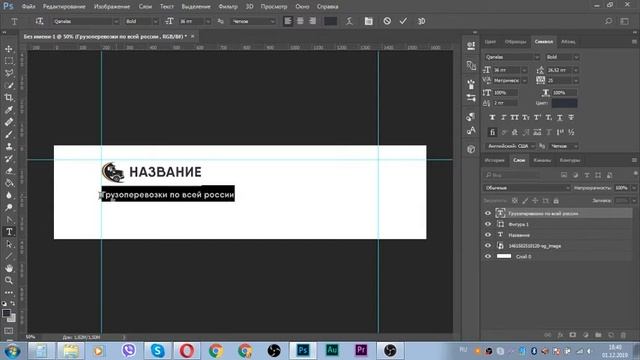Open layer opacity dropdown
Screen dimensions: 640x360
pyautogui.click(x=633, y=188)
